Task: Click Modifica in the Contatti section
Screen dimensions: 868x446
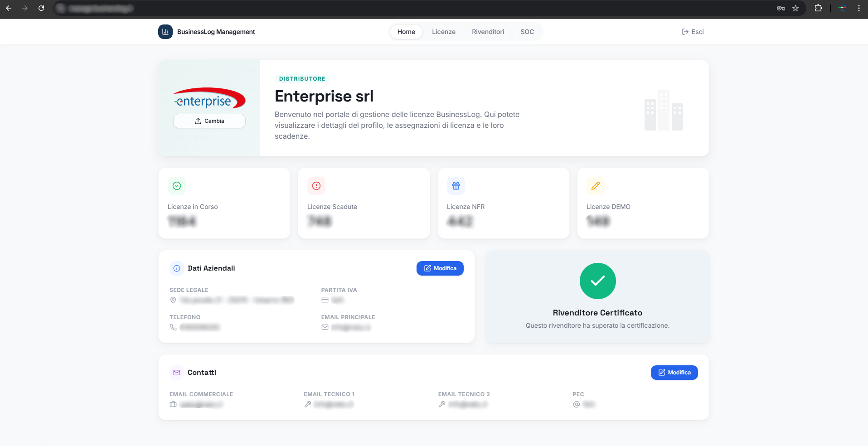Action: [x=674, y=373]
